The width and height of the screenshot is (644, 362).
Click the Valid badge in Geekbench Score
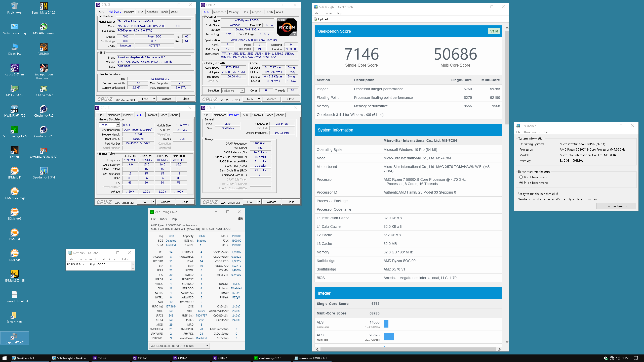(x=494, y=31)
